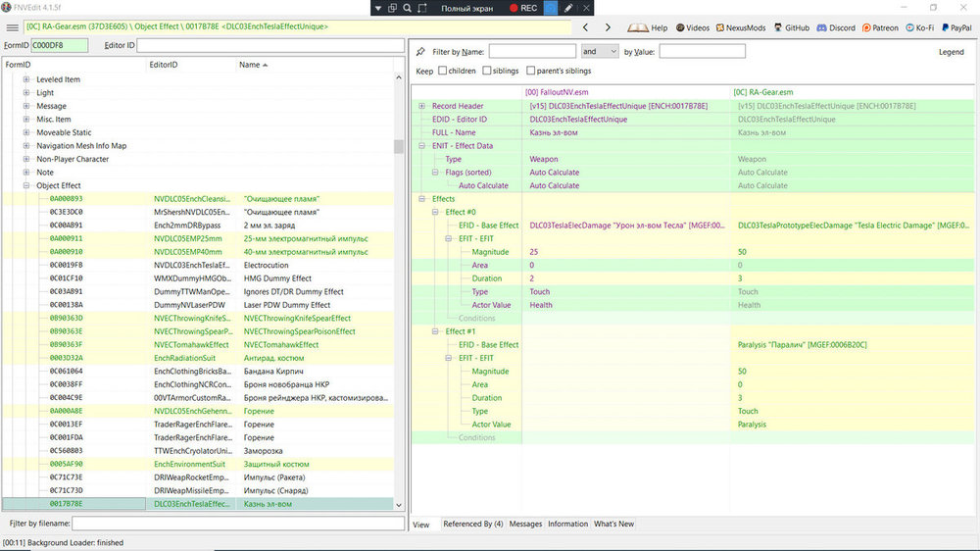This screenshot has width=980, height=551.
Task: Open GitHub page
Action: (x=792, y=27)
